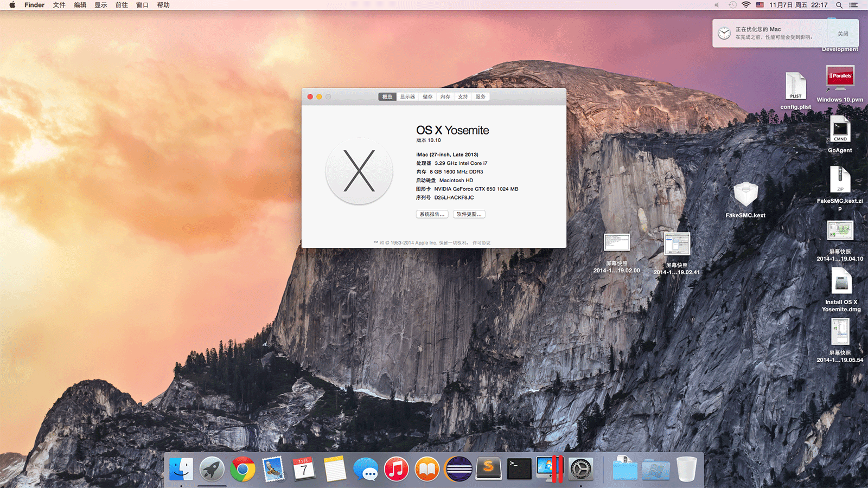Open System Preferences gear in Dock
Screen dimensions: 868x488
coord(580,468)
